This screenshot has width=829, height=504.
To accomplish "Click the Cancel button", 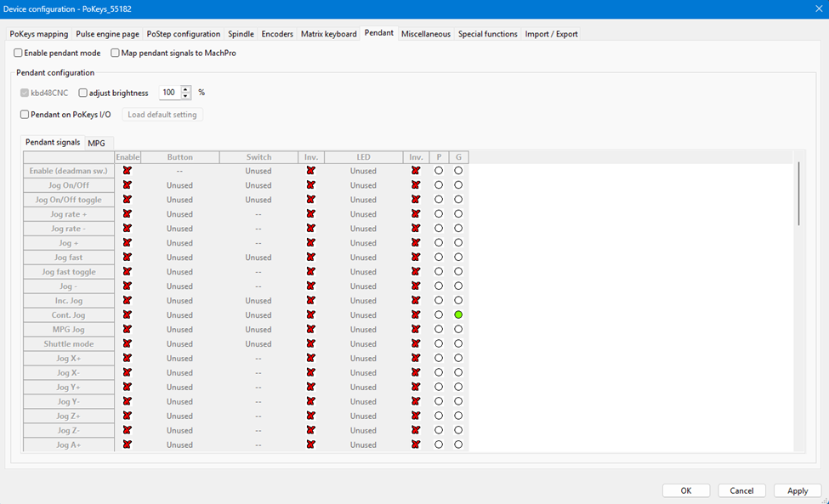I will click(741, 490).
